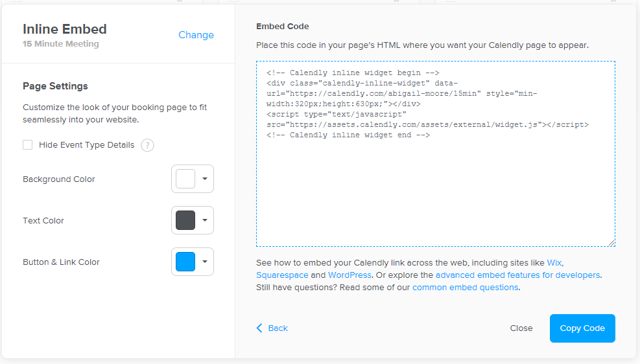Screen dimensions: 640x364
Task: Open advanced embed features for developers link
Action: [x=517, y=275]
